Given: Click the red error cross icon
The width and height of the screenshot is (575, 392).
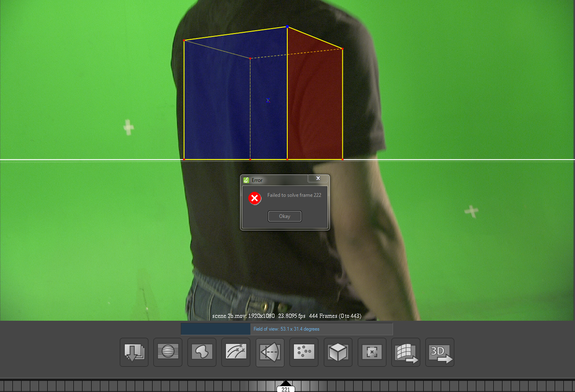Looking at the screenshot, I should (x=255, y=198).
